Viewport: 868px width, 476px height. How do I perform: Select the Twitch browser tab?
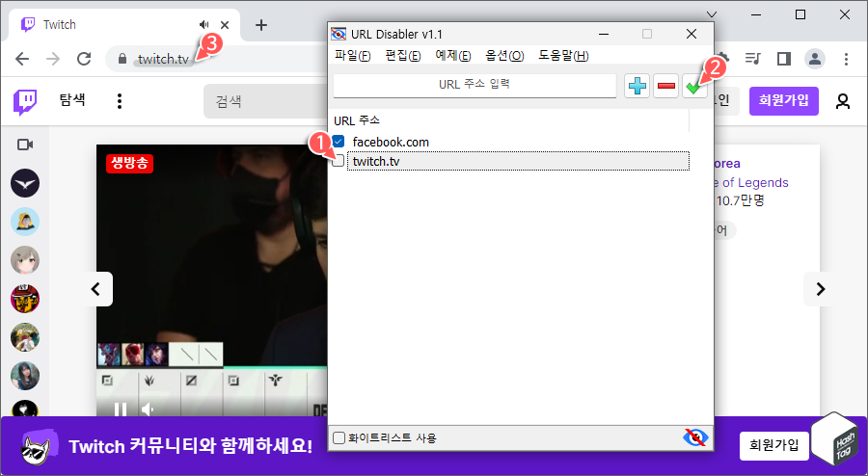[124, 25]
